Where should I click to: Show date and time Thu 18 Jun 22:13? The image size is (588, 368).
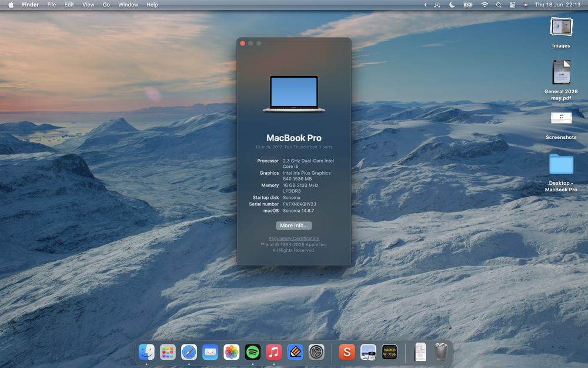pos(557,5)
